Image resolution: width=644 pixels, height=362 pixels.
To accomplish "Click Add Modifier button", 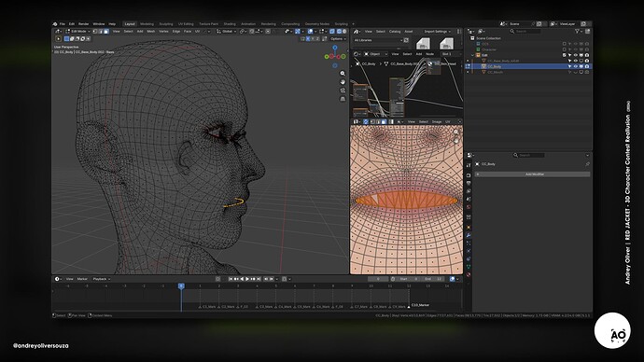I will point(532,174).
